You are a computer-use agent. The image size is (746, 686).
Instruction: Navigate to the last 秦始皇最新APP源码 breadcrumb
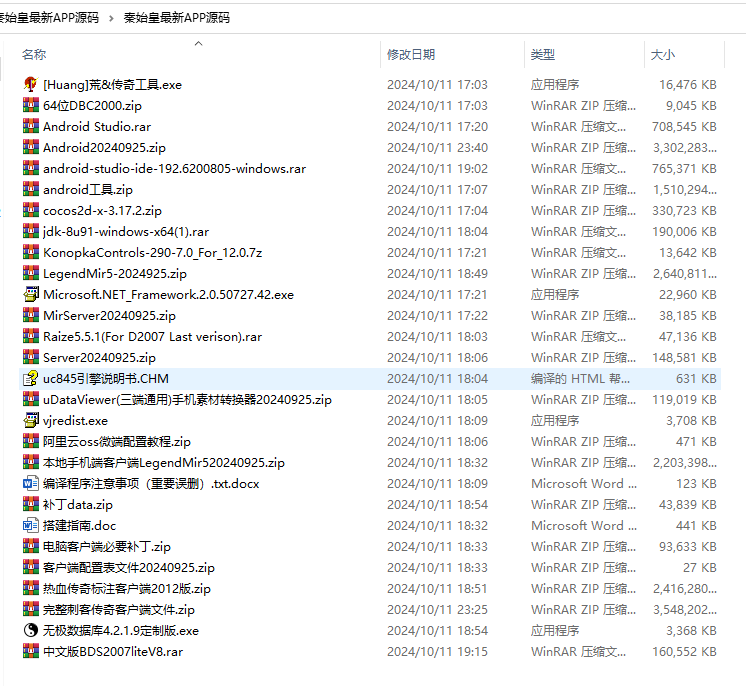pyautogui.click(x=177, y=18)
